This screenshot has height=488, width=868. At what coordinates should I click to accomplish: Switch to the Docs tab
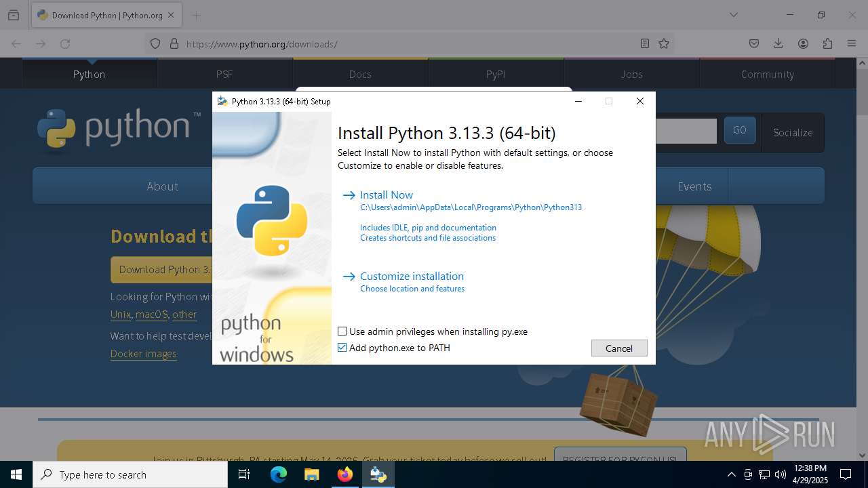360,74
